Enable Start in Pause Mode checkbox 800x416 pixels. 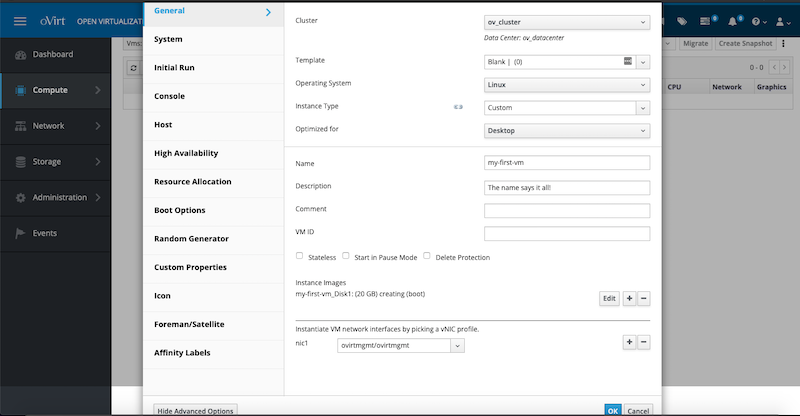coord(345,256)
